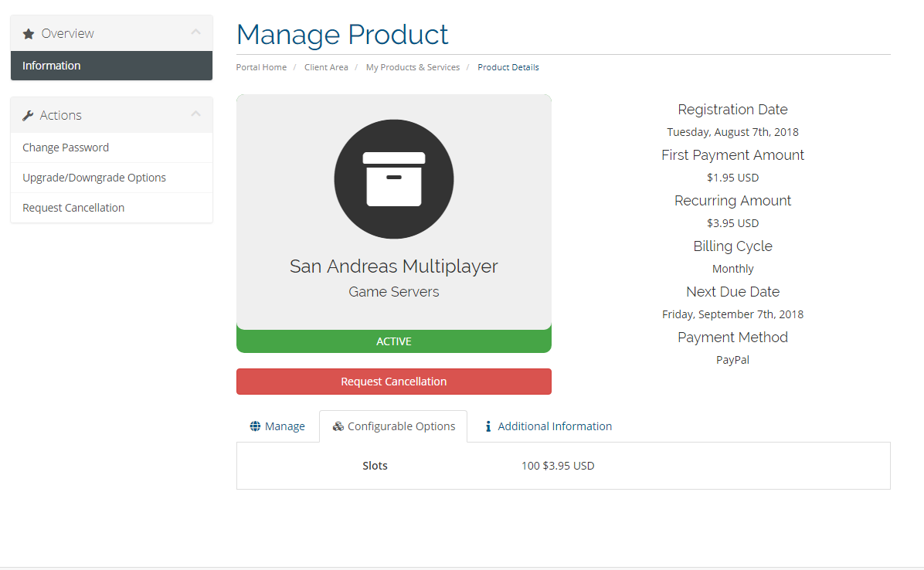The width and height of the screenshot is (924, 570).
Task: Click the Billing Cycle label
Action: coord(732,246)
